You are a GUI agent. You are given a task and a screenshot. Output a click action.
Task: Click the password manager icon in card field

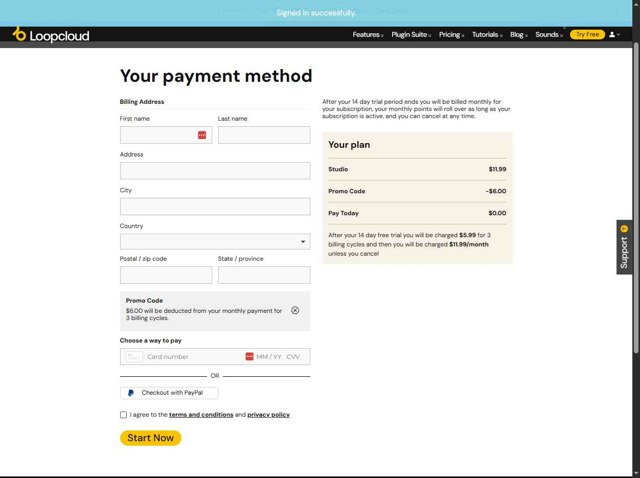pos(249,356)
